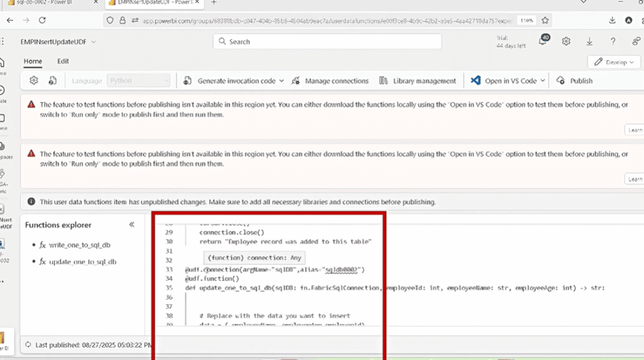Click code line 35 def update_one_to_sql_db
This screenshot has height=360, width=644.
(x=395, y=288)
